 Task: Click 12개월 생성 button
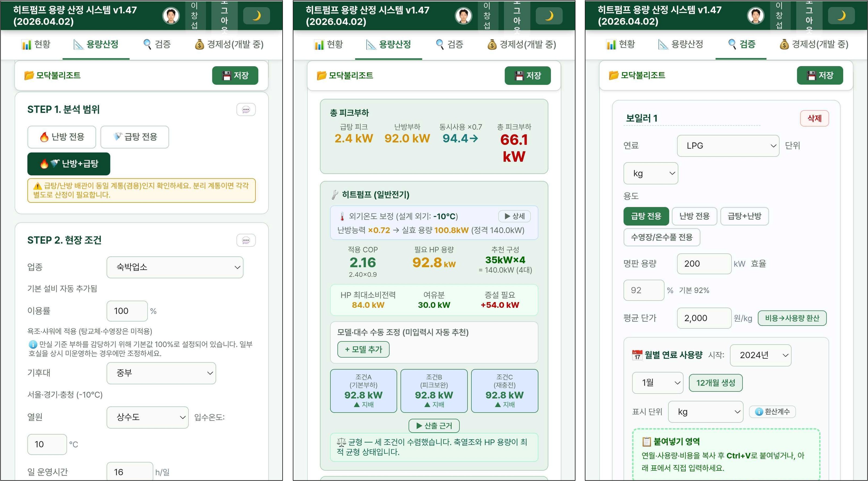716,383
